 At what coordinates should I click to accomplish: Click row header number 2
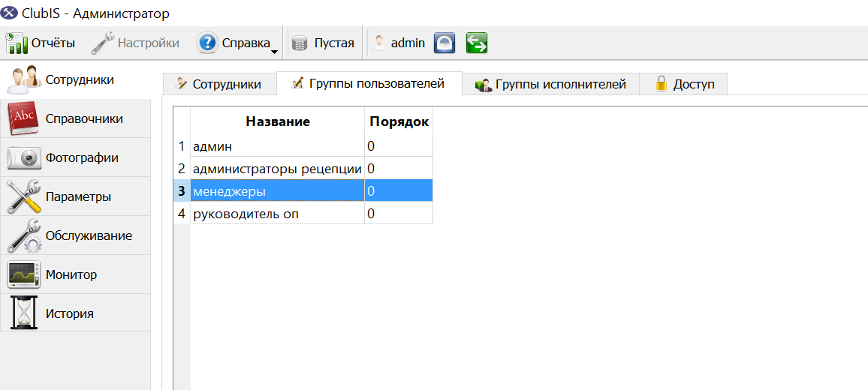(182, 169)
